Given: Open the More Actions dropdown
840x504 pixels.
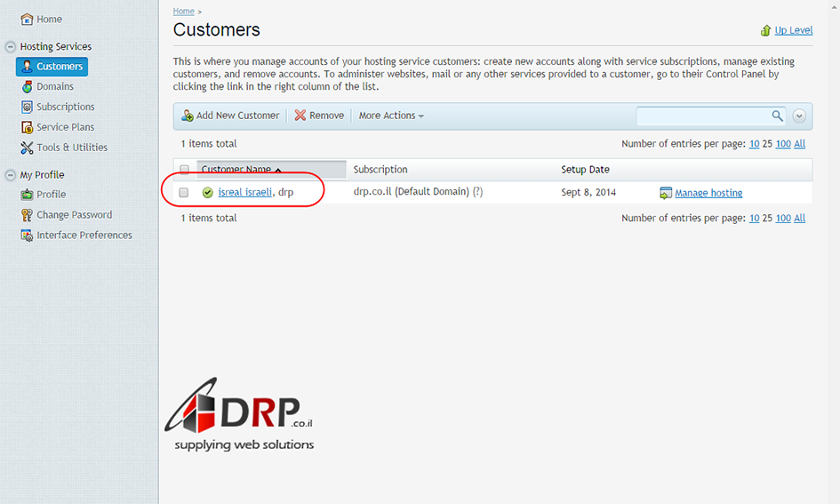Looking at the screenshot, I should pyautogui.click(x=391, y=116).
